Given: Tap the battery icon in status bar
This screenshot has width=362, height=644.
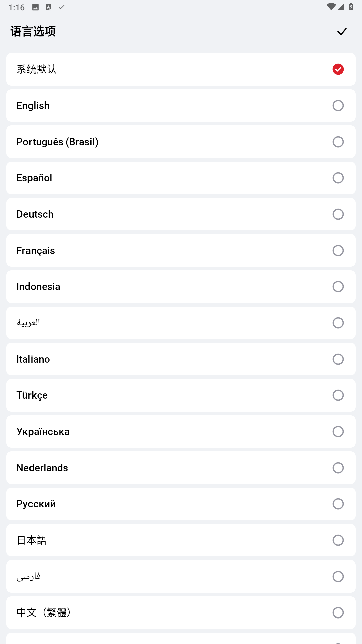Looking at the screenshot, I should [351, 7].
